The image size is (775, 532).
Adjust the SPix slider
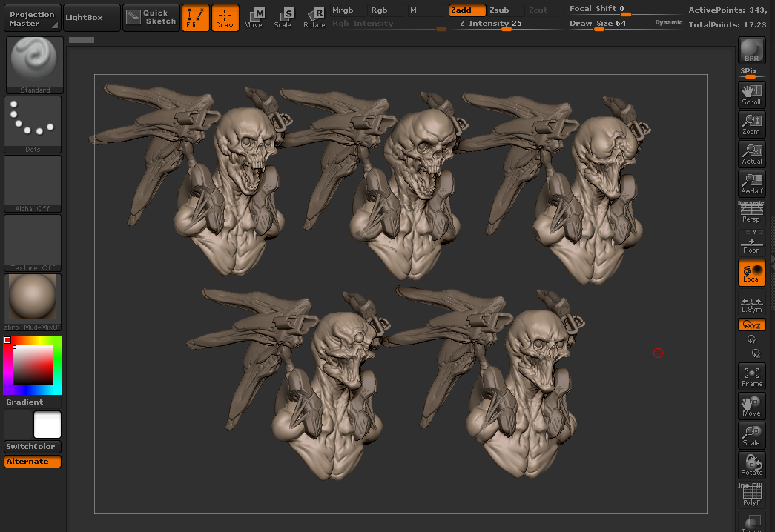point(752,73)
